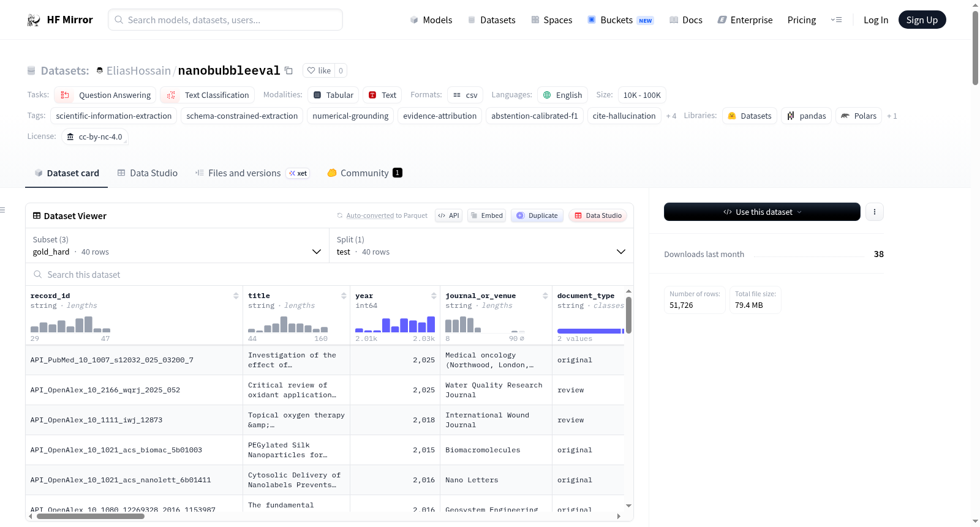Copy dataset name using copy icon
The width and height of the screenshot is (980, 527).
(x=288, y=70)
